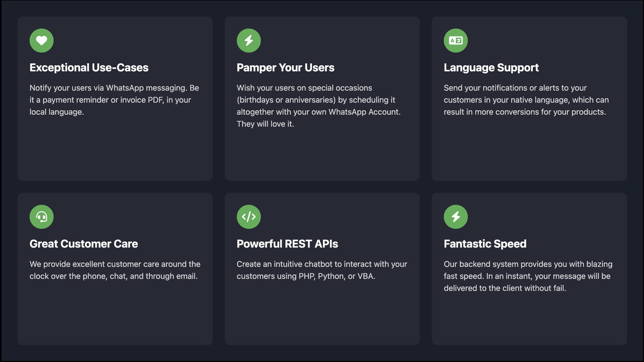Click the text about creating an intuitive chatbot

[x=321, y=270]
